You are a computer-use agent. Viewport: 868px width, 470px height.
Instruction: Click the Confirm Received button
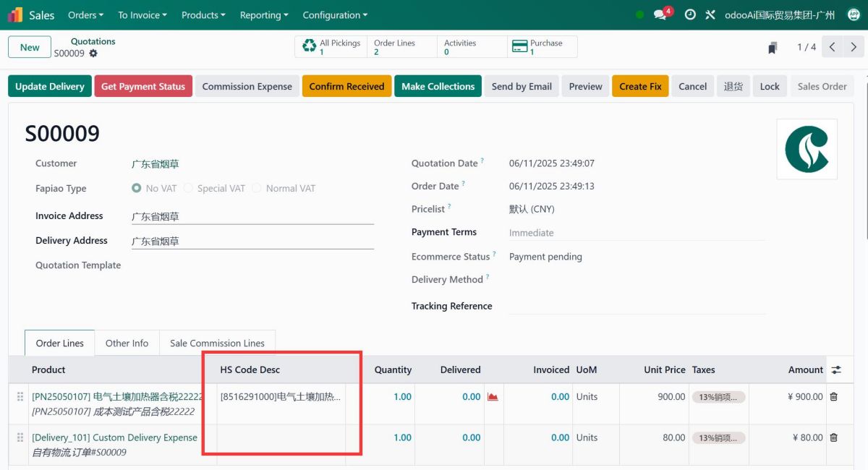tap(346, 86)
